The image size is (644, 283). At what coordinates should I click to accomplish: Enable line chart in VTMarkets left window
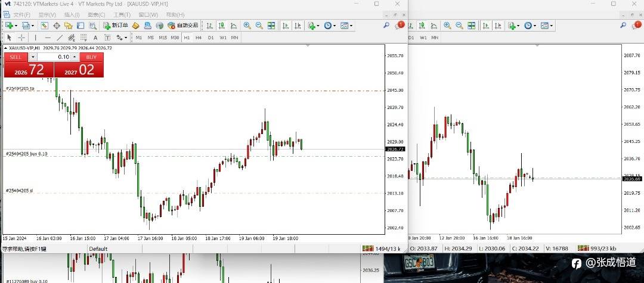point(233,26)
